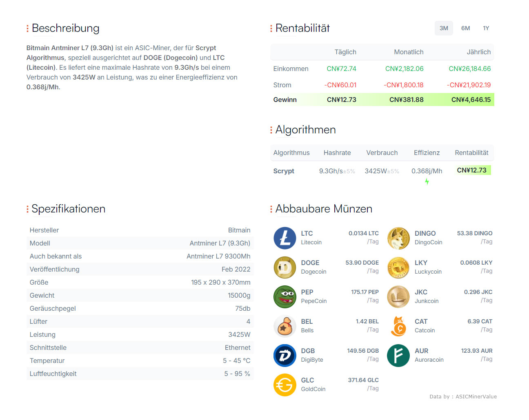Click size value 195 x 290 x 370mm
Image resolution: width=529 pixels, height=420 pixels.
click(221, 282)
